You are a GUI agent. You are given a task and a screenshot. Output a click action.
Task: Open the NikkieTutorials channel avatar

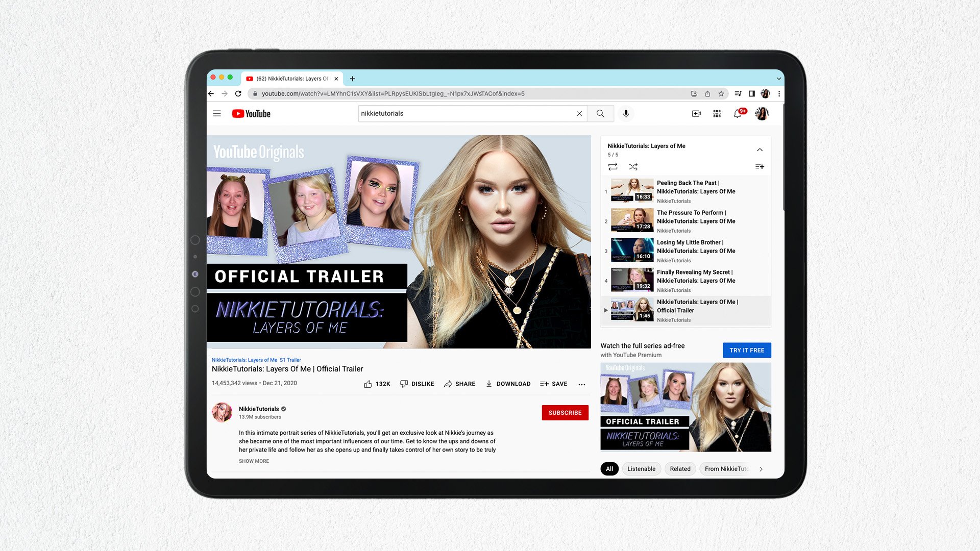(222, 412)
